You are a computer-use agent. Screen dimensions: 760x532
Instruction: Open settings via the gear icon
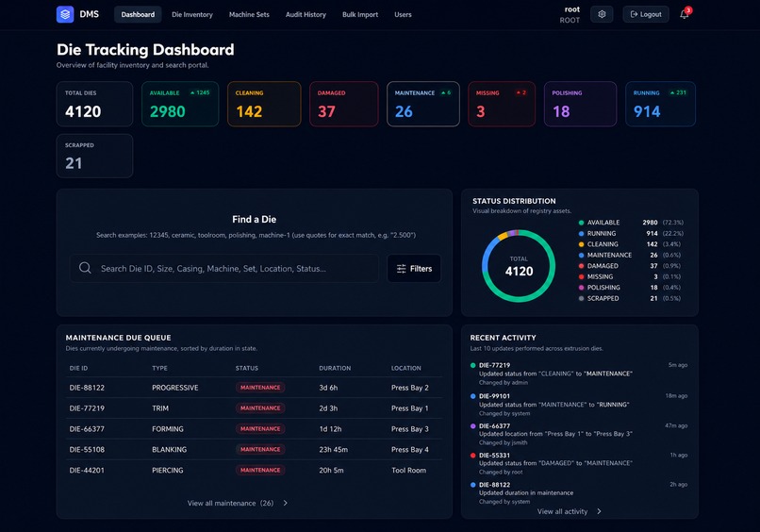pos(602,14)
